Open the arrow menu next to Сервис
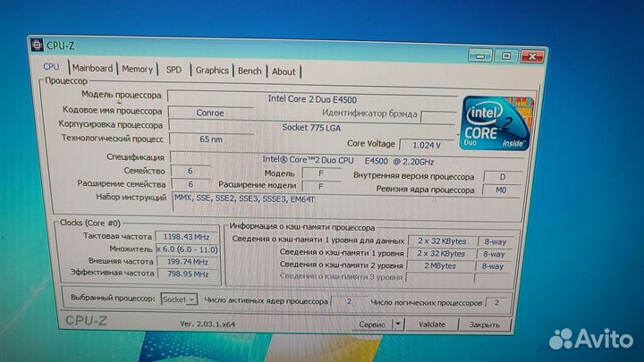Screen dimensions: 644x362 tap(396, 324)
